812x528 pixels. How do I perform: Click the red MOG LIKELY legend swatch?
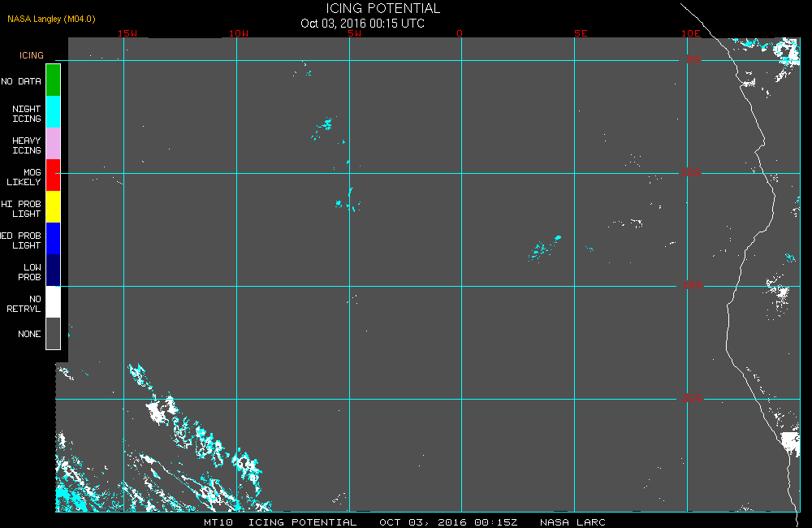(54, 175)
